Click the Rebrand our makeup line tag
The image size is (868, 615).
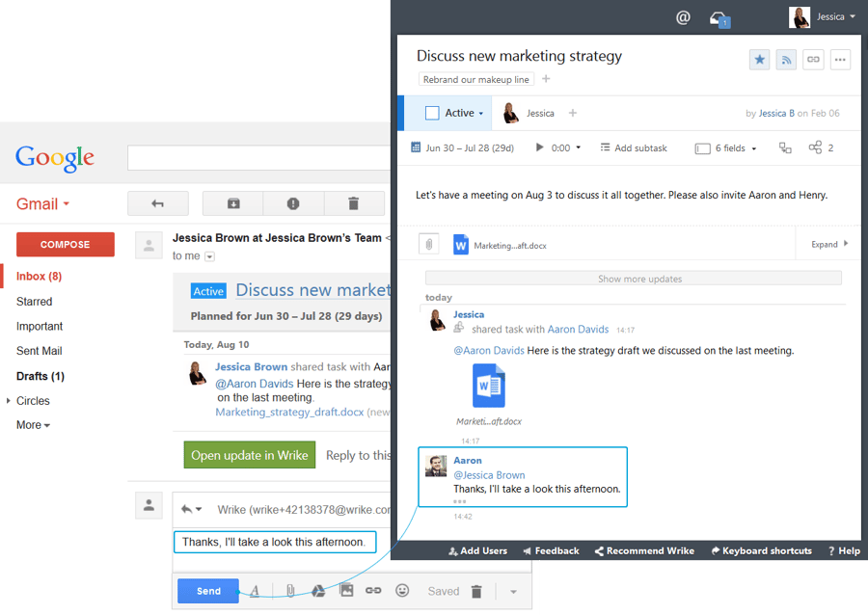476,79
